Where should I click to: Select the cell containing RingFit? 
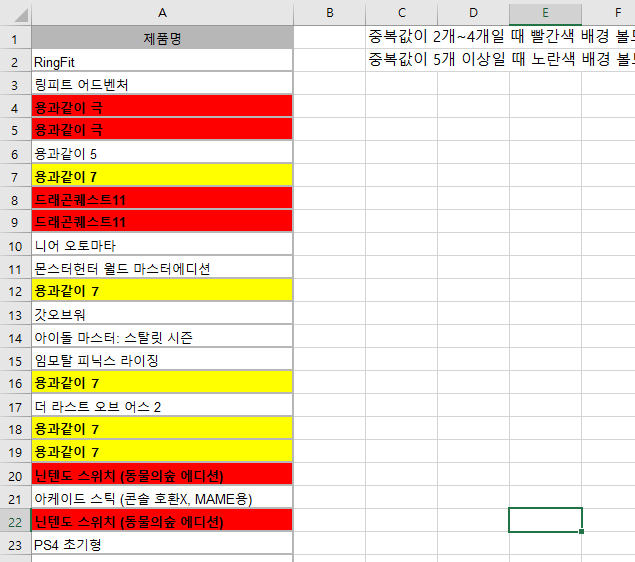(162, 61)
